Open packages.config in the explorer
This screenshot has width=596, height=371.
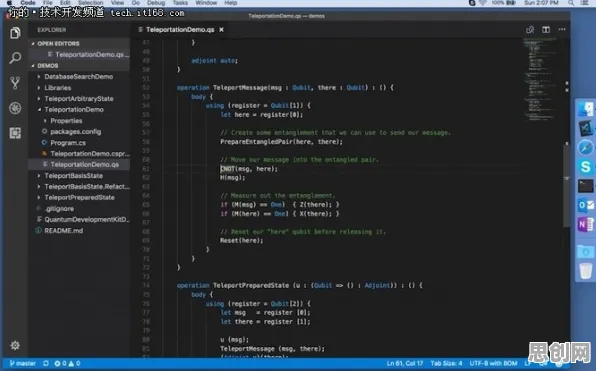click(x=76, y=132)
